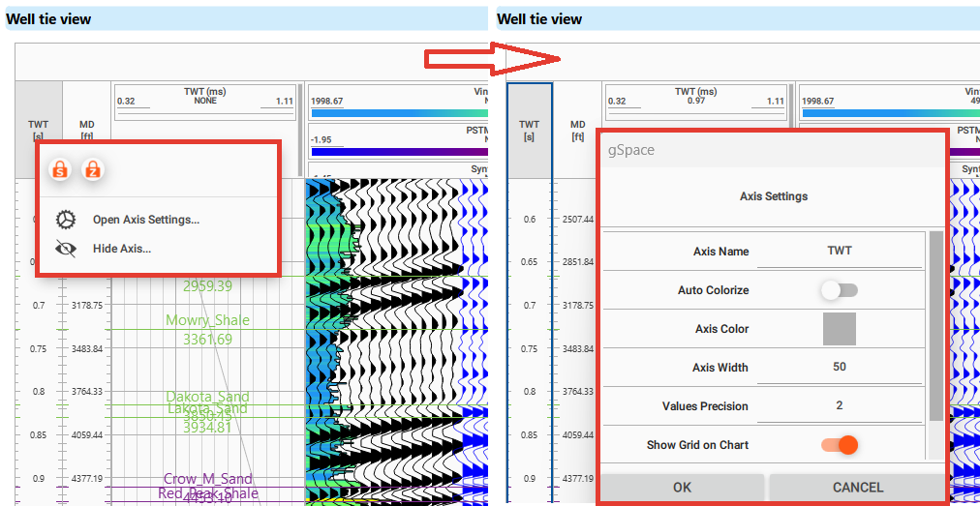Click the orange S lock icon
Screen dimensions: 980x506
(x=60, y=168)
